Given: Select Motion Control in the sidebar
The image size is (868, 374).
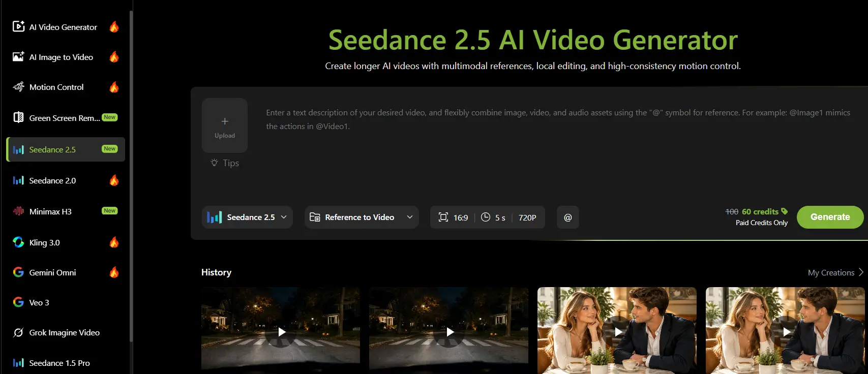Looking at the screenshot, I should (65, 87).
